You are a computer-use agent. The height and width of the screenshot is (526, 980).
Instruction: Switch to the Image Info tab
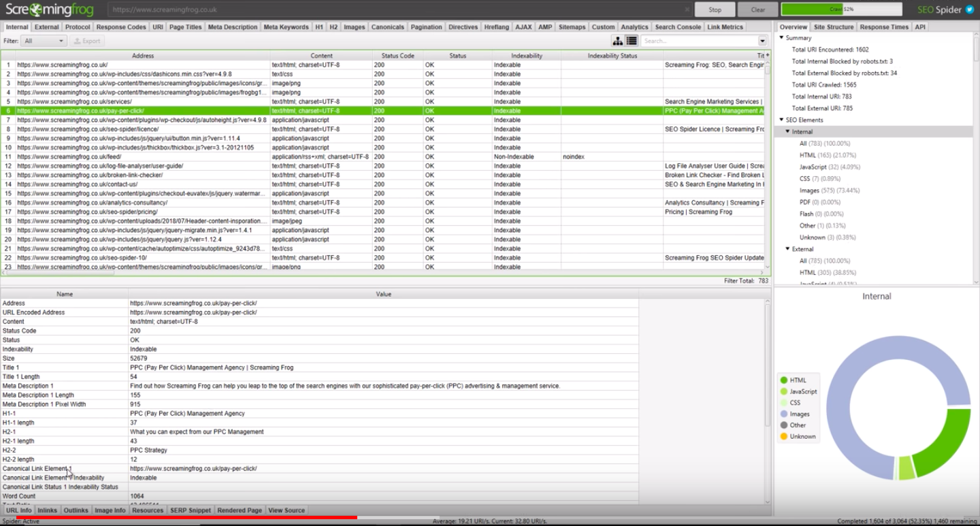(110, 510)
